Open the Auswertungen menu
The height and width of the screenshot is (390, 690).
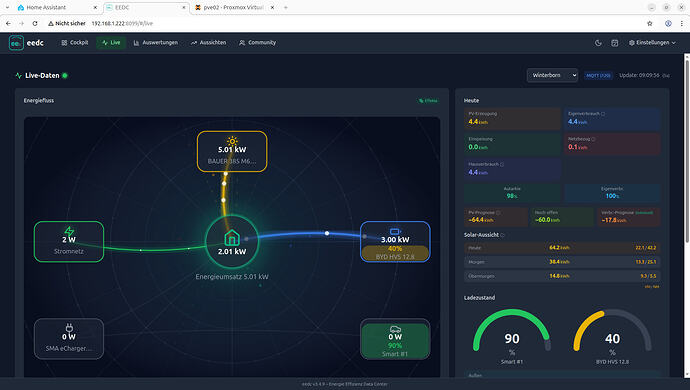click(156, 43)
